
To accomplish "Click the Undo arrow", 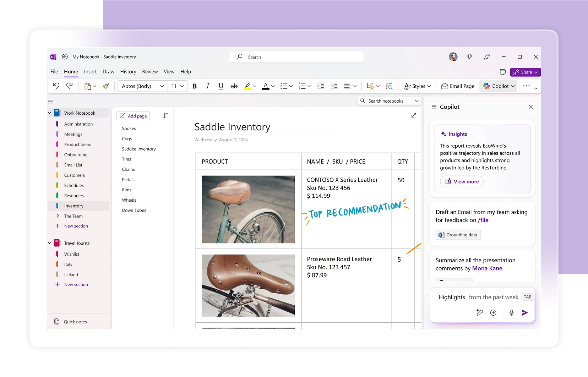I will [56, 86].
